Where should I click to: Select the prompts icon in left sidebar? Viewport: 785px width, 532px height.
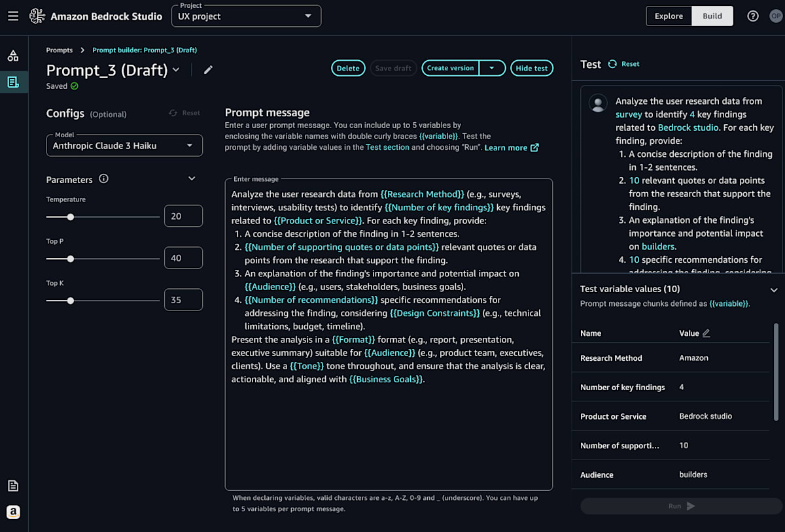coord(13,82)
